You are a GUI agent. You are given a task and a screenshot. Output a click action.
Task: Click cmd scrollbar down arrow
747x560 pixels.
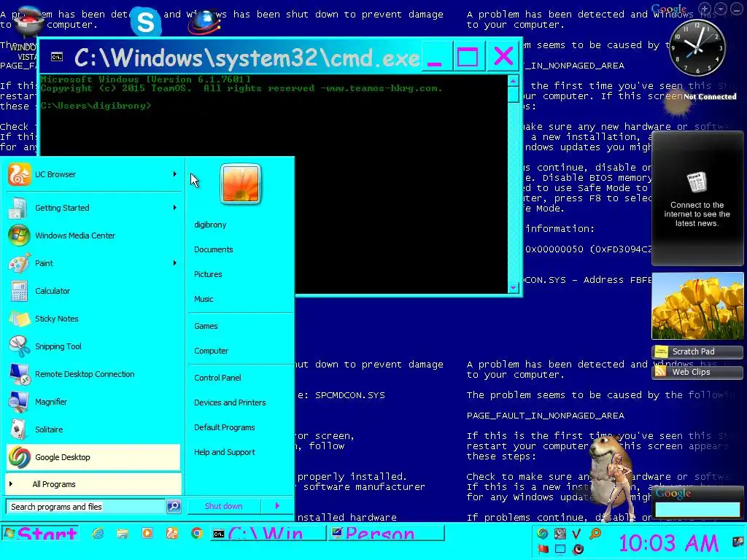513,287
